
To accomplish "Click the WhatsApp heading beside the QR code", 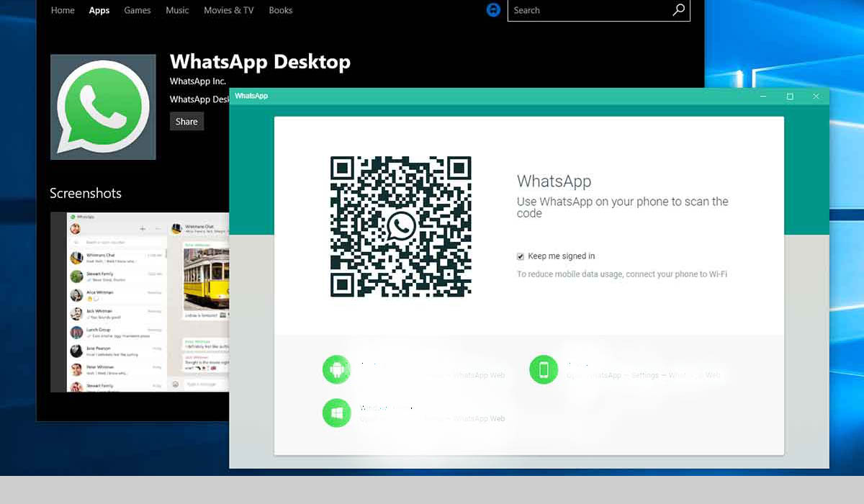I will [554, 181].
